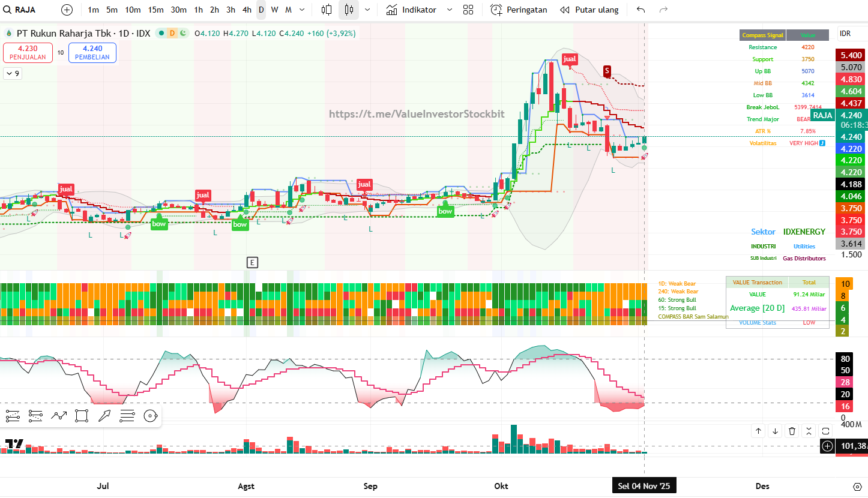Click the green market status dot
Viewport: 868px width, 498px height.
coord(161,33)
